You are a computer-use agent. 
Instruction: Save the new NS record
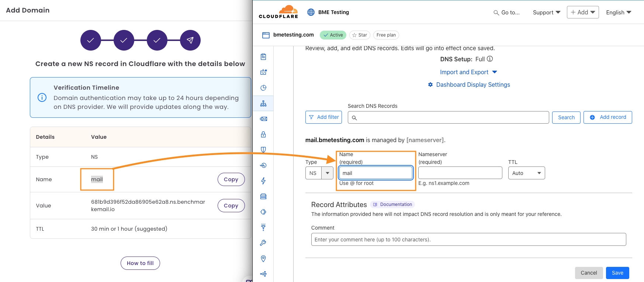coord(617,273)
